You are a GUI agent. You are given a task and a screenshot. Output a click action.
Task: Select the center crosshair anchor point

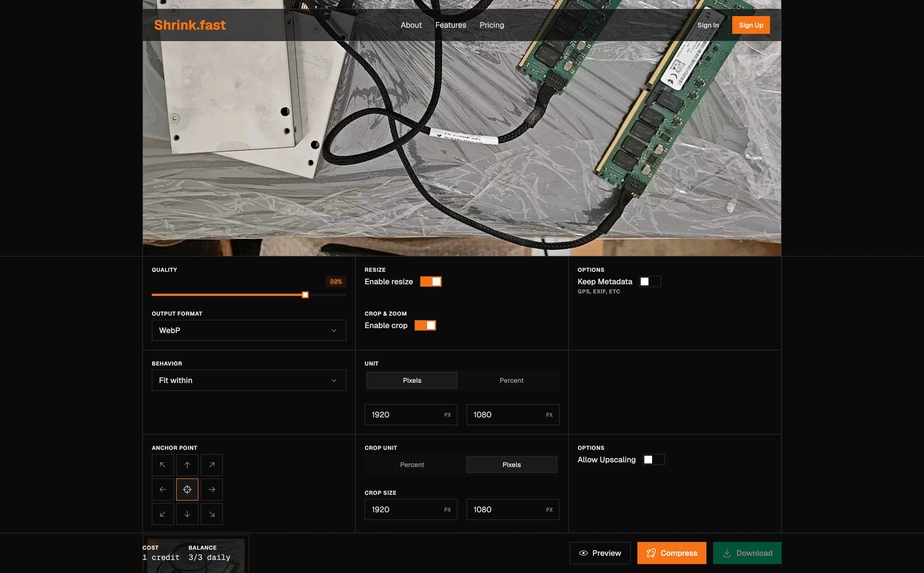pos(187,490)
